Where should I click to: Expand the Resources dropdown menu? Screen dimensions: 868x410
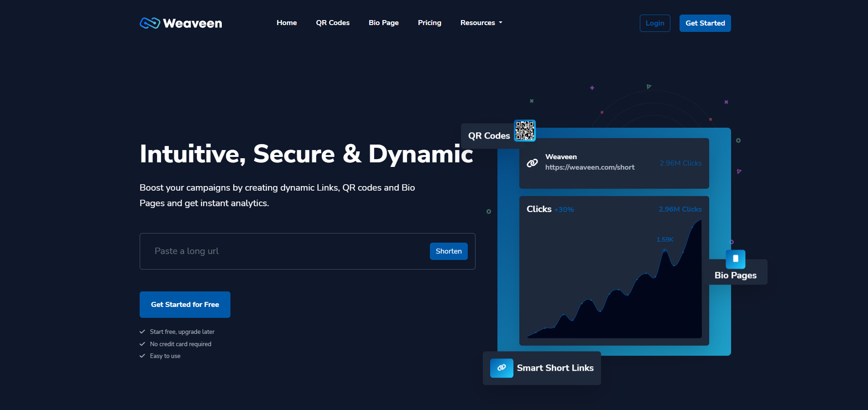(x=481, y=23)
